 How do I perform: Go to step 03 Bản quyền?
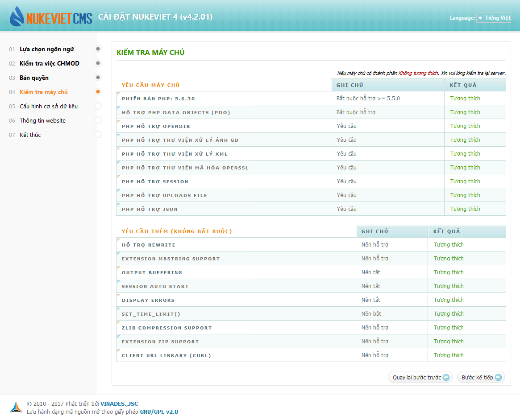34,78
